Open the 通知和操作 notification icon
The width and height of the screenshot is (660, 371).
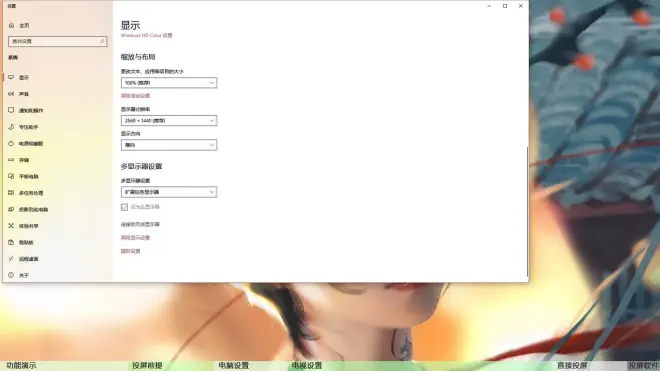tap(11, 110)
